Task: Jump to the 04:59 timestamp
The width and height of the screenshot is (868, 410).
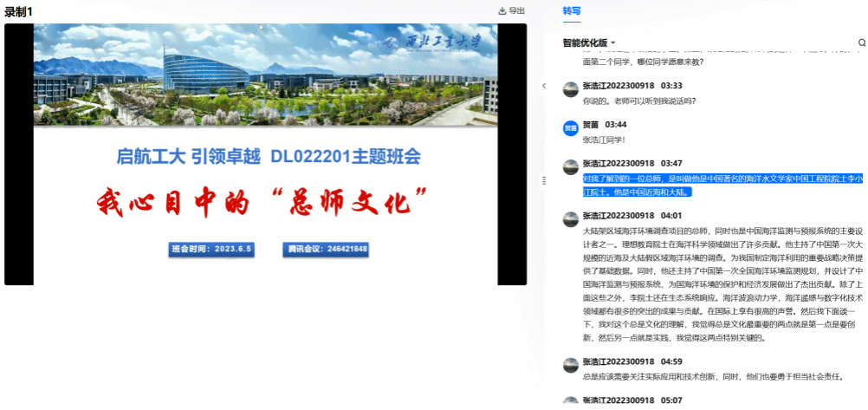Action: coord(671,361)
